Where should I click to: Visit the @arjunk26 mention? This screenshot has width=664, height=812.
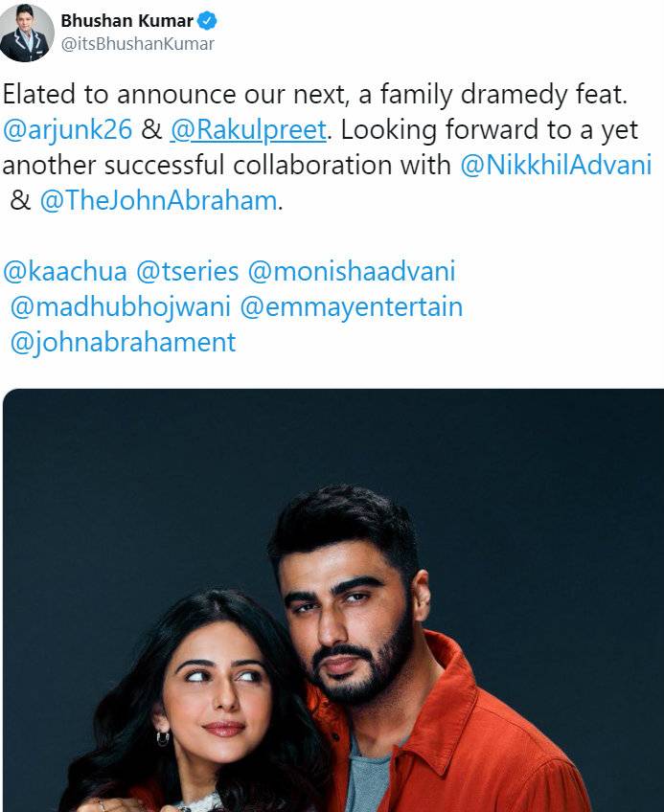[x=68, y=129]
